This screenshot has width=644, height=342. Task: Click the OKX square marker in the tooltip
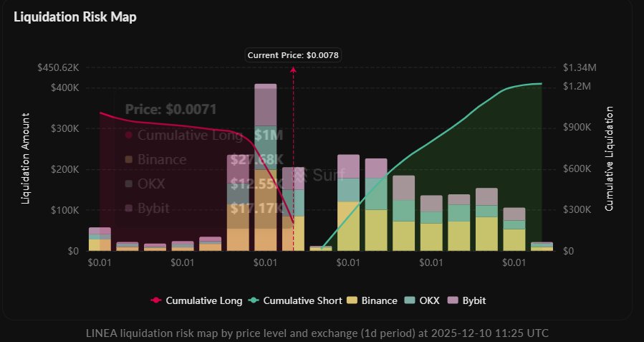tap(128, 184)
